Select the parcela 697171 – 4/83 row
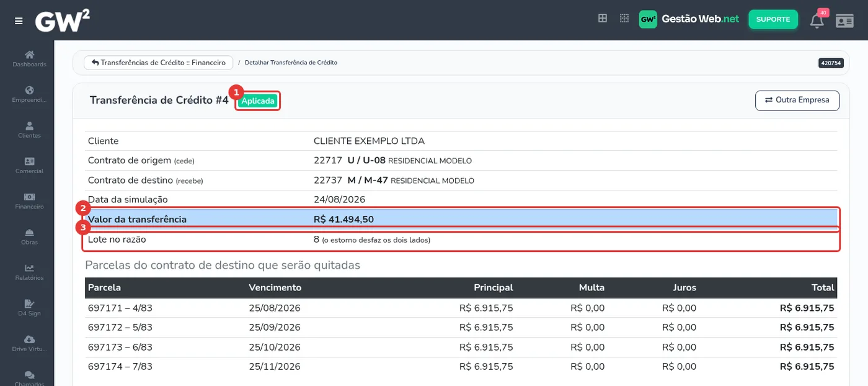 click(x=461, y=308)
